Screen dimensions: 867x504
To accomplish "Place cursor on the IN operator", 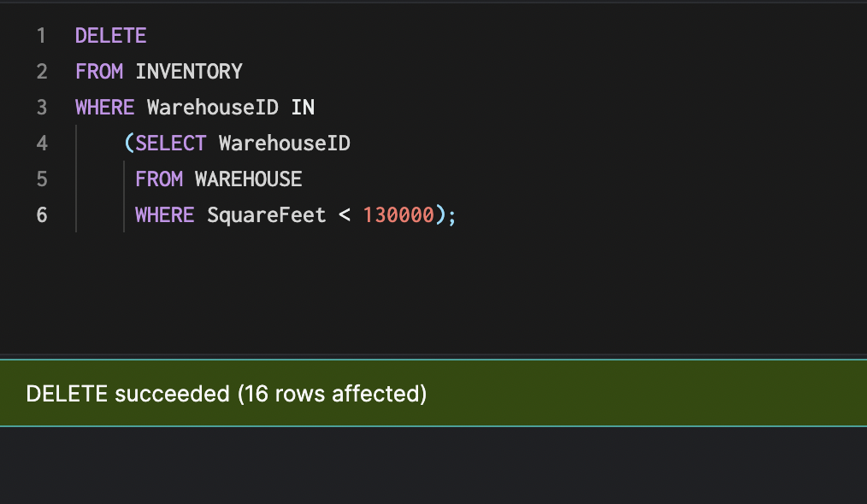I will coord(302,108).
